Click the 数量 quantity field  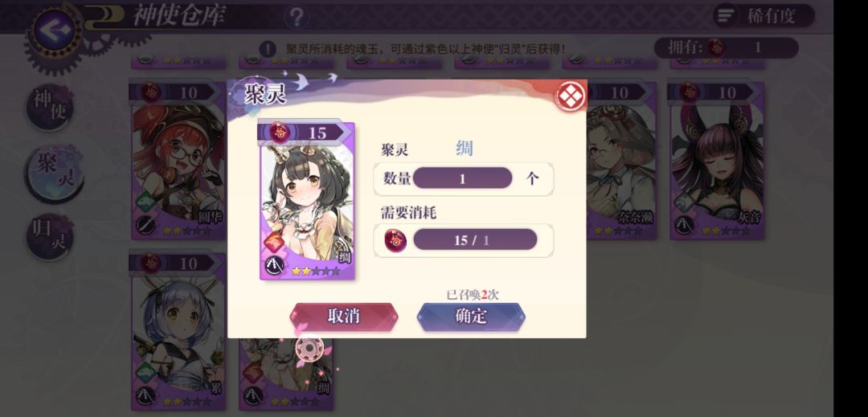point(463,178)
